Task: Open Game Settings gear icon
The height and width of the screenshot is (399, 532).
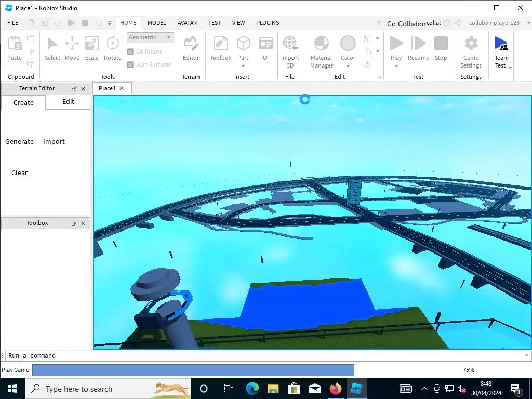Action: pyautogui.click(x=471, y=44)
